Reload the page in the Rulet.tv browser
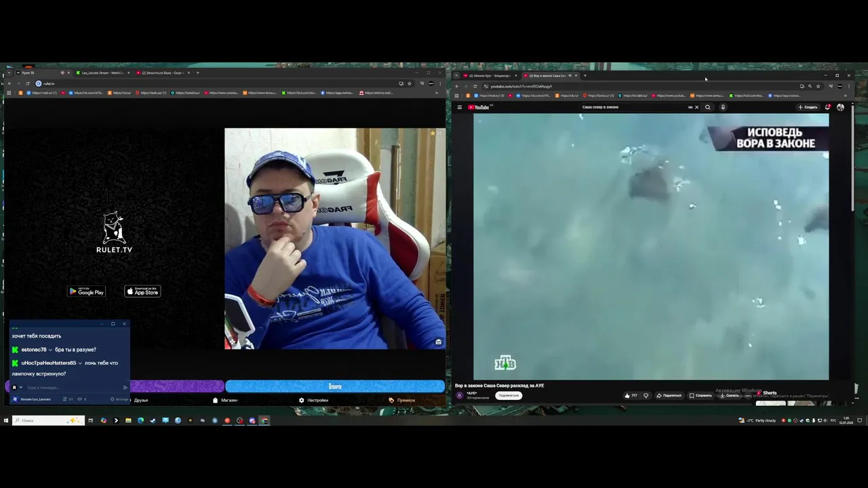 tap(28, 83)
